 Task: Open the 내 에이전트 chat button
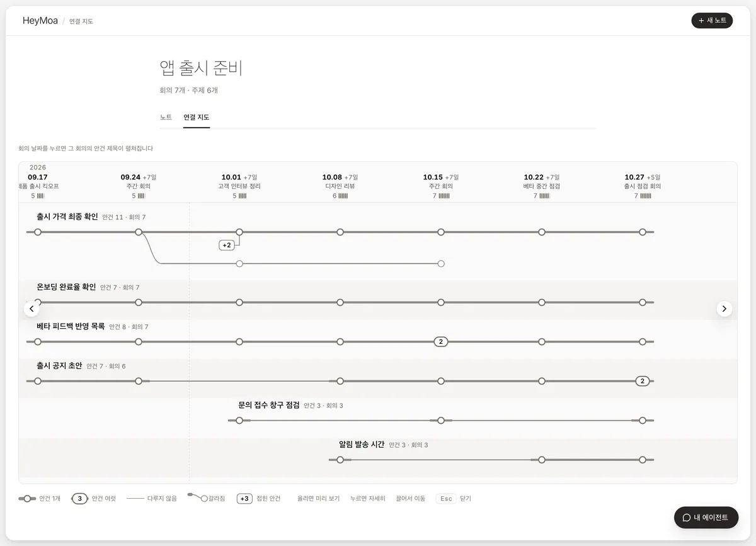[706, 517]
